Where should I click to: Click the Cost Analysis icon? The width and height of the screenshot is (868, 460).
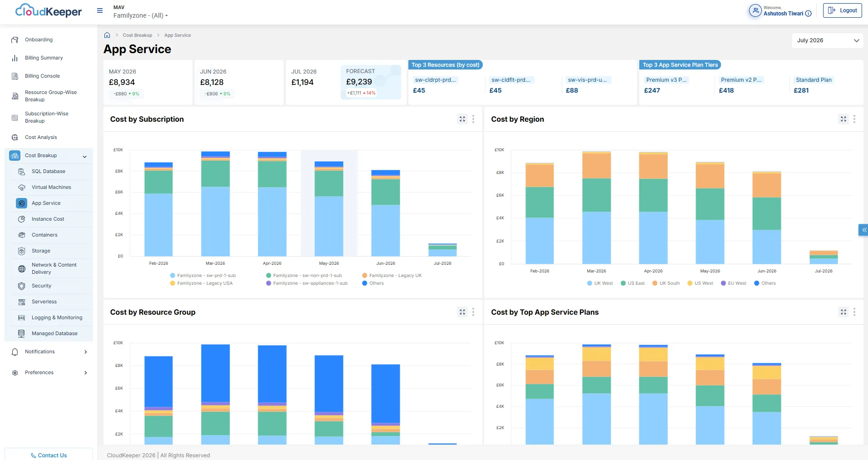click(15, 137)
